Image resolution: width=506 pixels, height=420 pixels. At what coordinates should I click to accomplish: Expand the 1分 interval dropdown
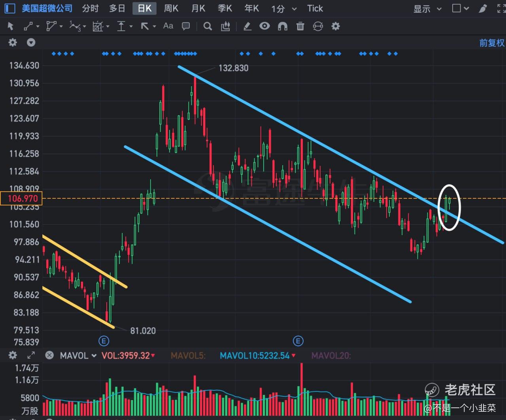pos(294,9)
